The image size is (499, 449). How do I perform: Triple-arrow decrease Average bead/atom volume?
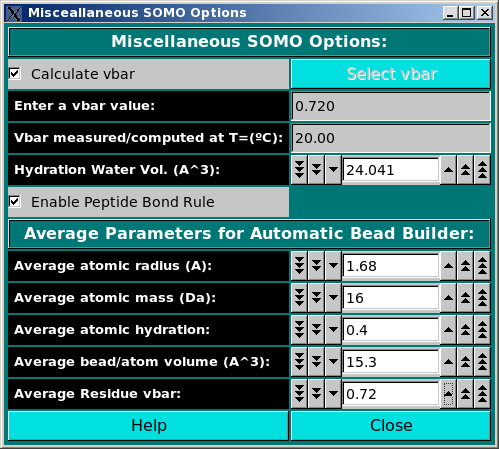tap(300, 362)
